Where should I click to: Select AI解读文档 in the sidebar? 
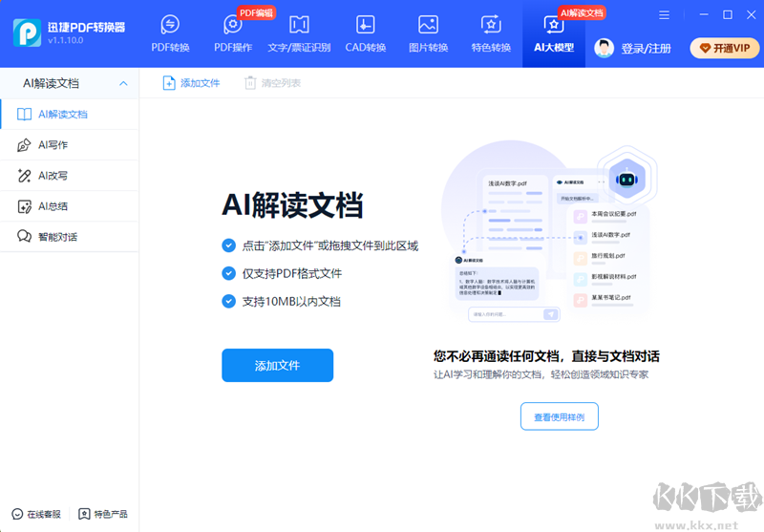(x=69, y=114)
